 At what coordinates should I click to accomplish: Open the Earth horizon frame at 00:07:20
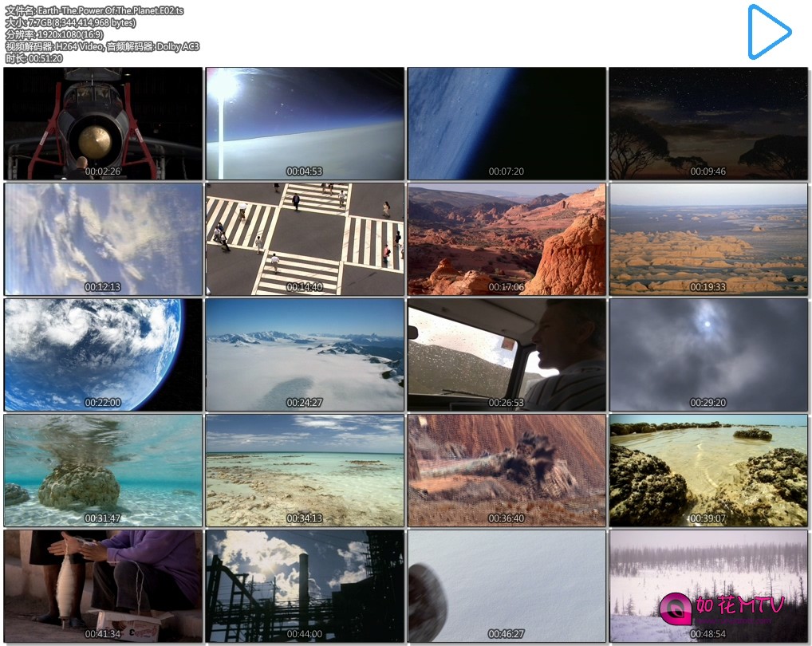(x=507, y=124)
